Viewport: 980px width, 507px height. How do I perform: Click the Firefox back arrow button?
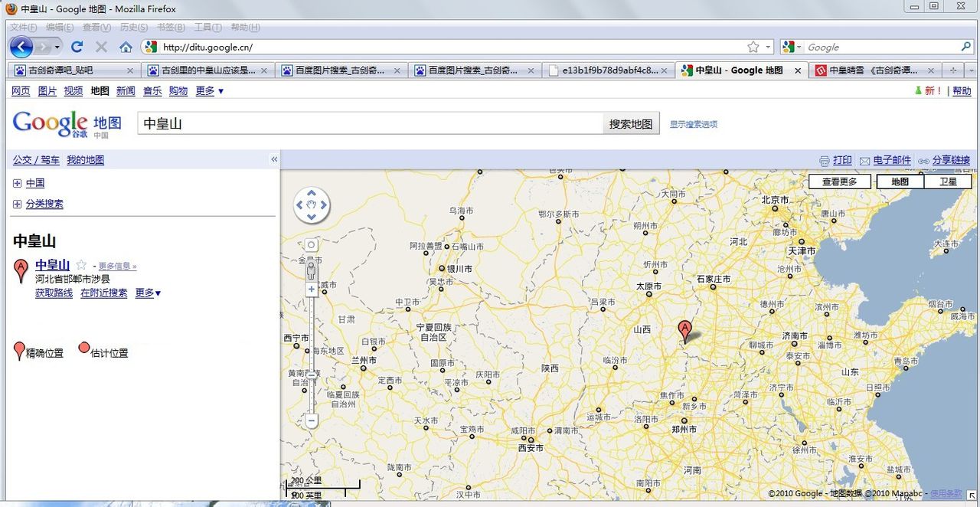[21, 47]
